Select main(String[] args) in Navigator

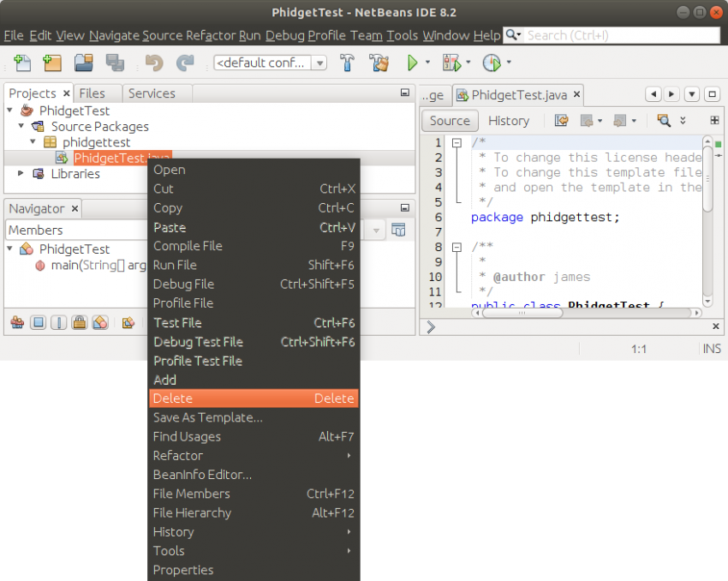98,265
